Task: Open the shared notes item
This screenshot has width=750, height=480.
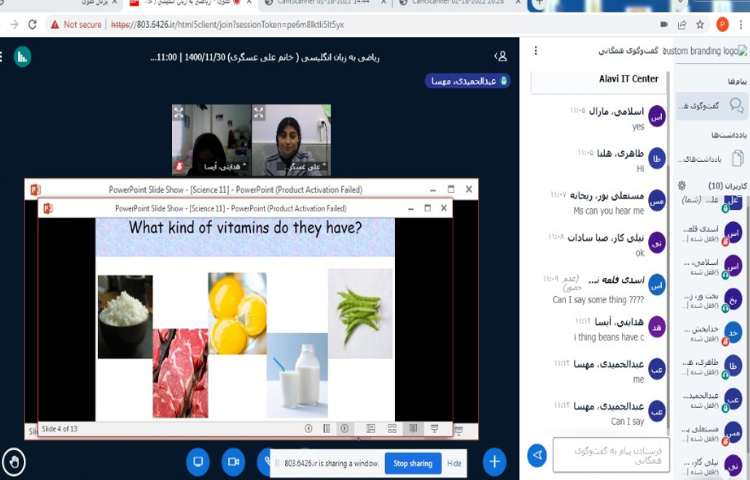Action: 712,158
